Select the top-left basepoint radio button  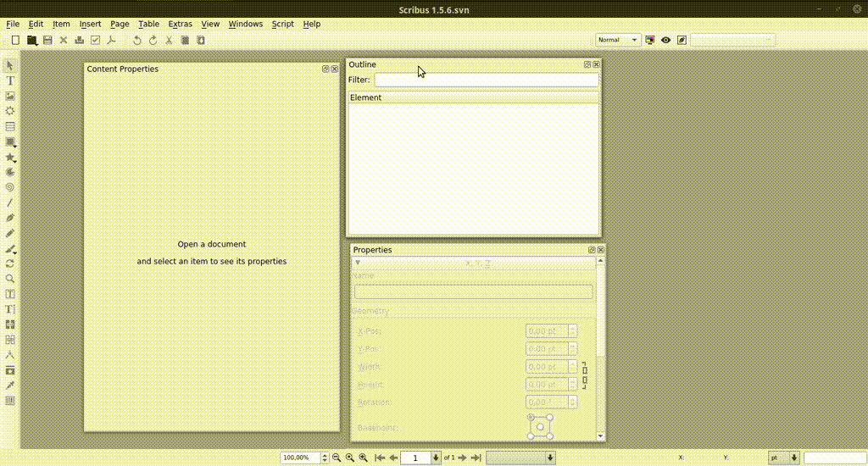(531, 418)
